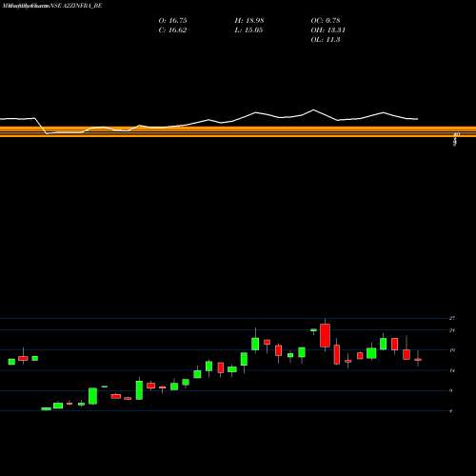The image size is (476, 476).
Task: Click the 9 price axis label
Action: click(451, 390)
